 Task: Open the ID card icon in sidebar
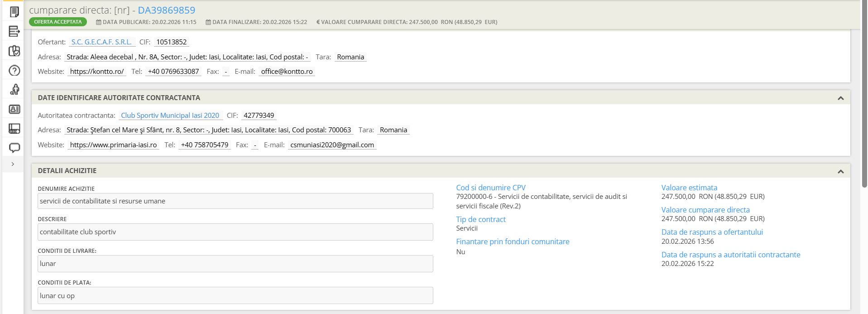pos(14,109)
